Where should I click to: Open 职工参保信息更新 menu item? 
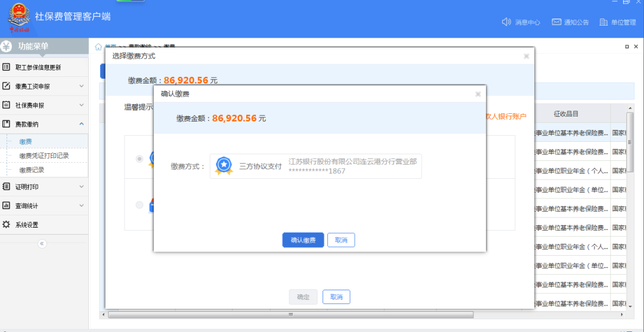click(x=44, y=67)
